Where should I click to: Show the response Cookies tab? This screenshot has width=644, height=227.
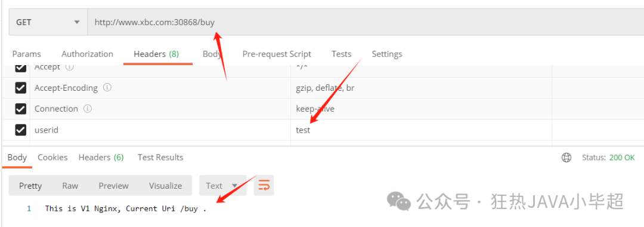pyautogui.click(x=52, y=158)
